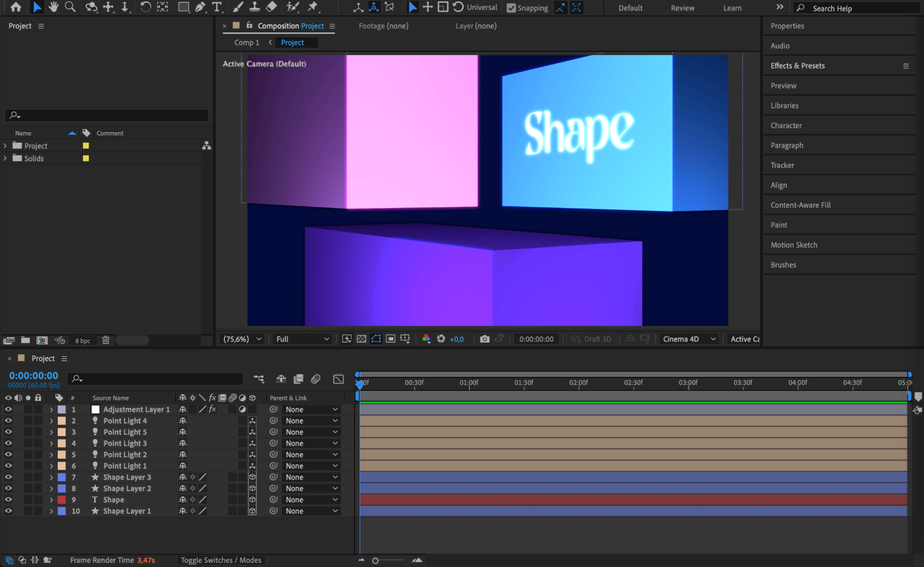This screenshot has height=567, width=924.
Task: Switch to the Review workspace
Action: click(682, 8)
